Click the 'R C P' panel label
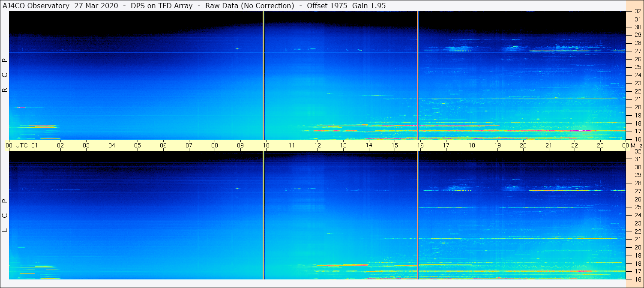644x288 pixels. (5, 75)
